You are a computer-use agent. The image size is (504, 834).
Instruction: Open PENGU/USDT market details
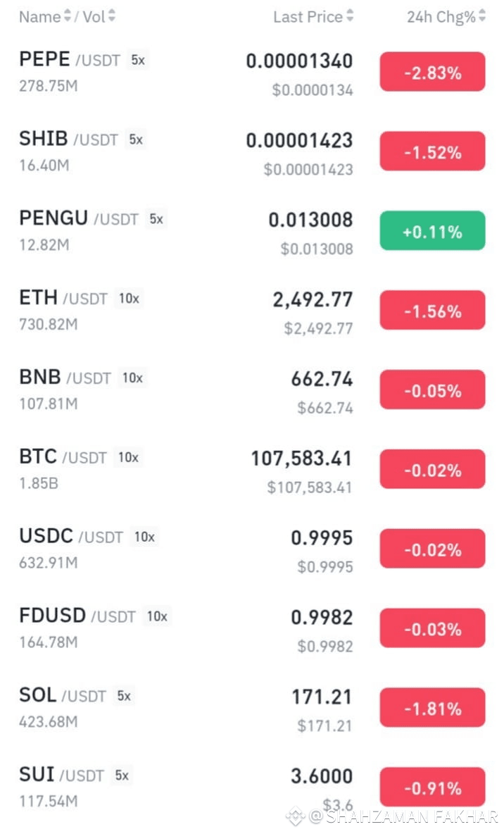(x=252, y=231)
